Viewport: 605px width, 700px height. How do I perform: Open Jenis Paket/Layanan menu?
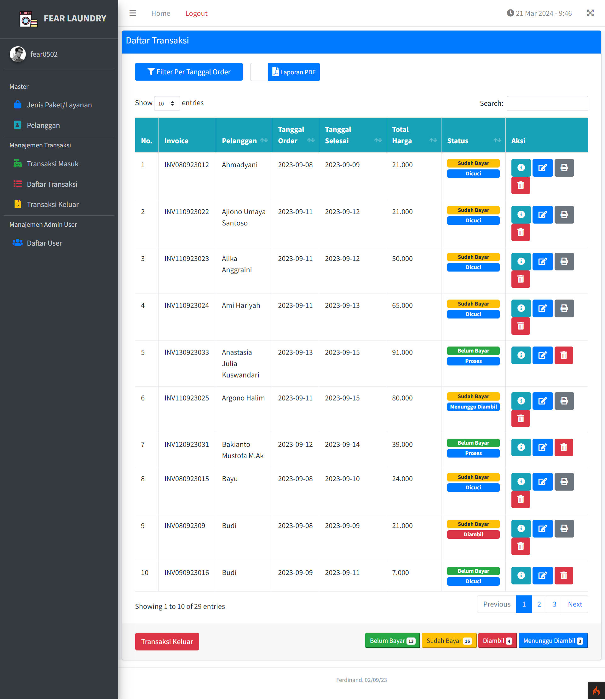(59, 105)
